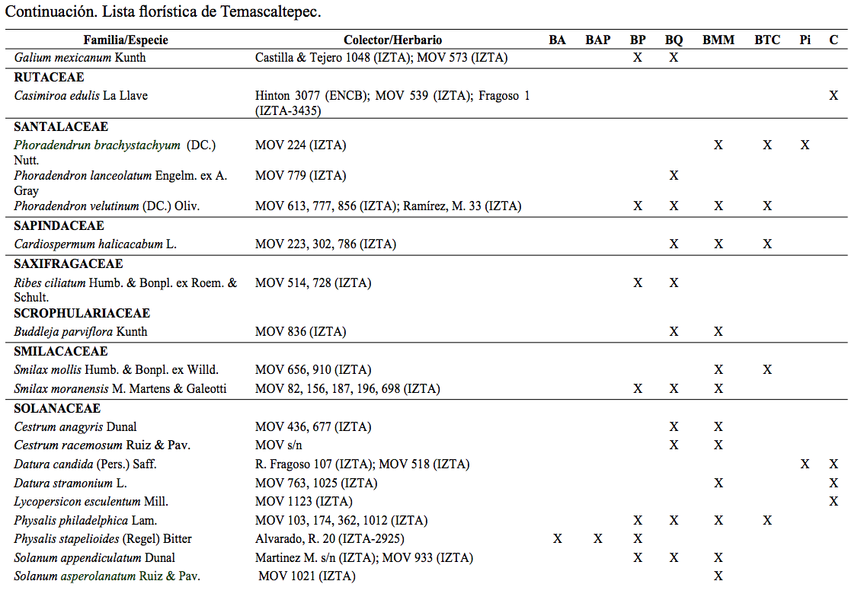861x616 pixels.
Task: Click the BTC column header
Action: tap(767, 40)
